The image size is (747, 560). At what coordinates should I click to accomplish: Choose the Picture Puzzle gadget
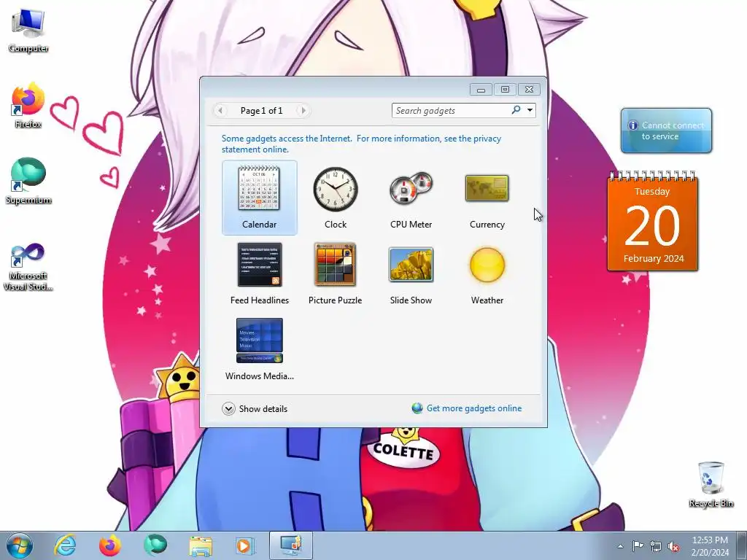tap(335, 274)
